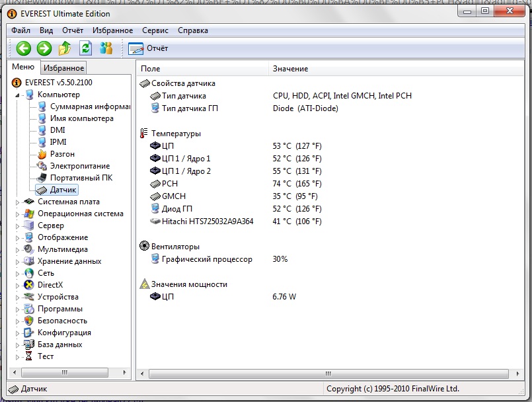This screenshot has width=532, height=402.
Task: Expand the Системная плата node
Action: (x=17, y=202)
